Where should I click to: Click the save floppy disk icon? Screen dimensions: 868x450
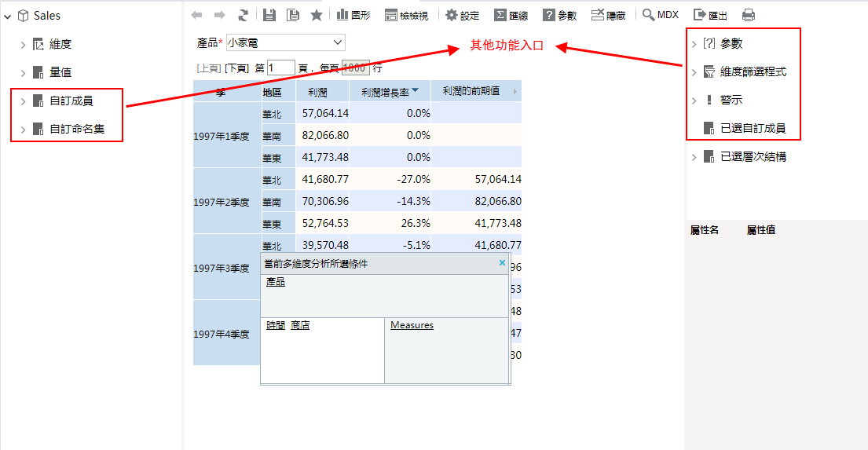(x=269, y=15)
